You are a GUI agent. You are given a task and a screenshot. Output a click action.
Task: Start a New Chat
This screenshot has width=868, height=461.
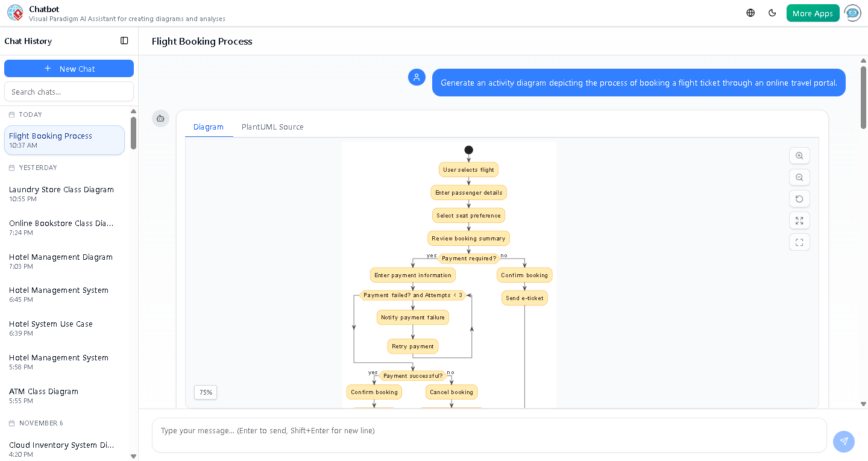point(69,68)
